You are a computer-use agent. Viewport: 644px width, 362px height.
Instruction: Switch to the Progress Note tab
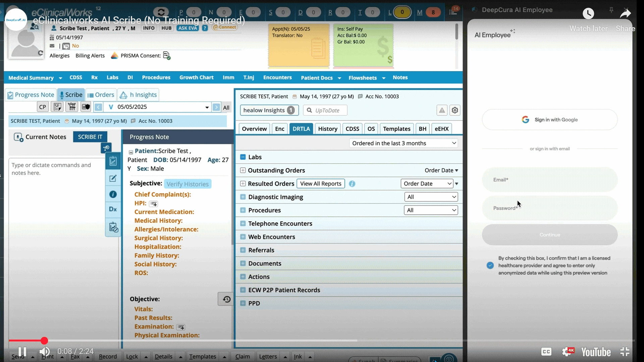pyautogui.click(x=31, y=95)
